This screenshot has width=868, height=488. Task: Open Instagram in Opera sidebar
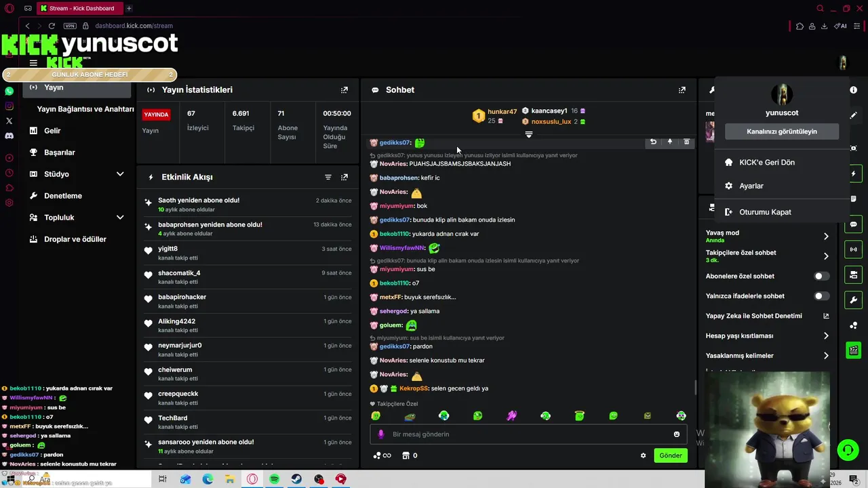coord(9,106)
